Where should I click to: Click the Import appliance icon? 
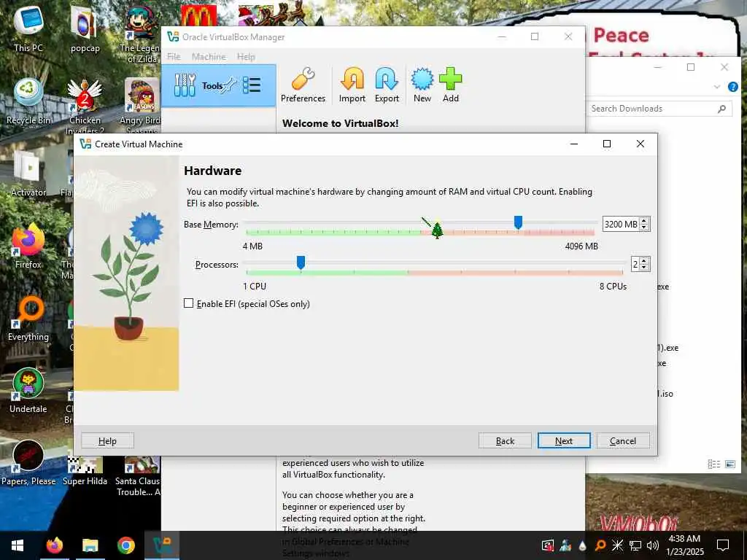[x=352, y=85]
